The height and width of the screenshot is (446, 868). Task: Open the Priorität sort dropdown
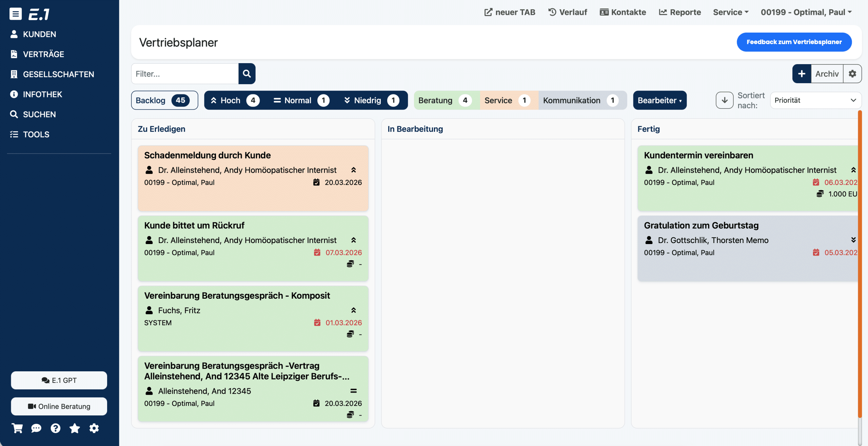[815, 100]
